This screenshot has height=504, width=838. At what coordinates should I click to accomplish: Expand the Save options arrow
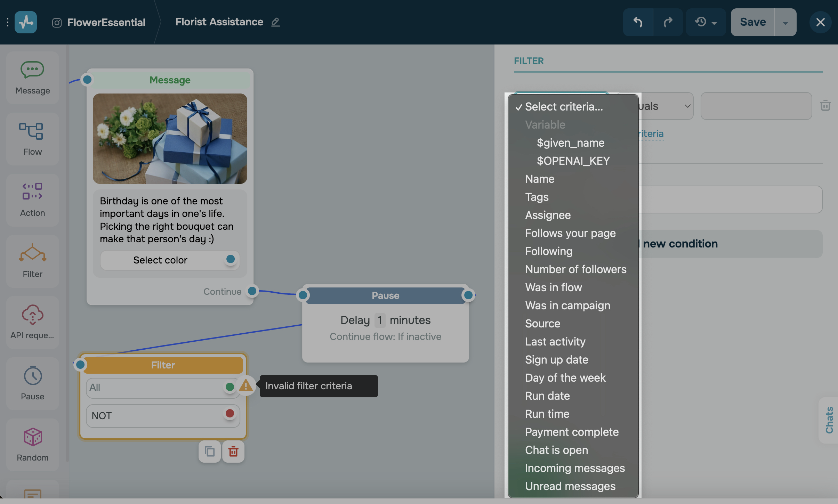click(x=785, y=23)
